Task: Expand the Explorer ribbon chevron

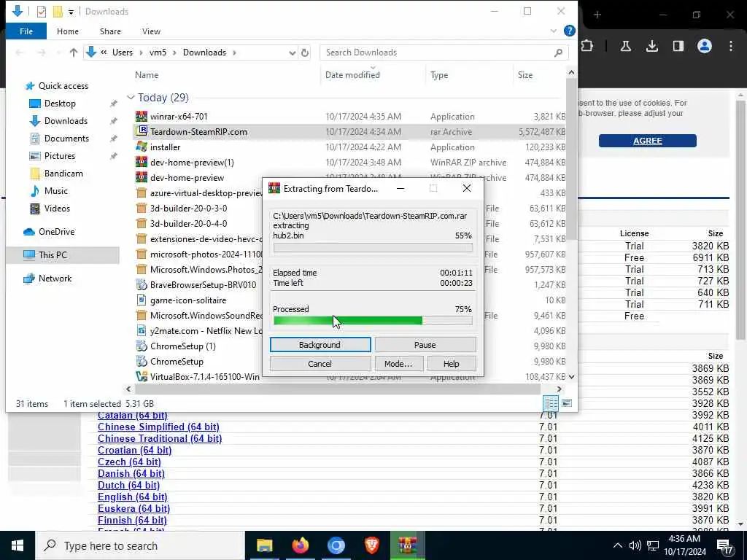Action: point(553,31)
